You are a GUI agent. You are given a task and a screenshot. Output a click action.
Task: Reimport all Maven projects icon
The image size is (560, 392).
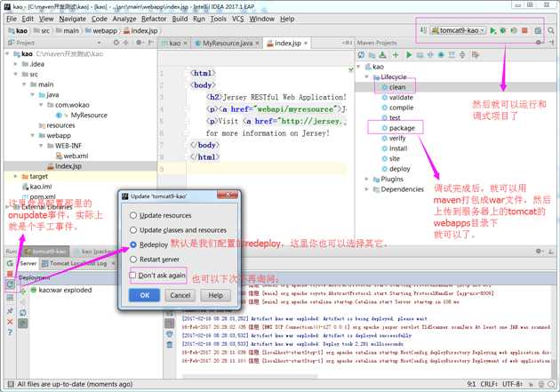tap(362, 55)
